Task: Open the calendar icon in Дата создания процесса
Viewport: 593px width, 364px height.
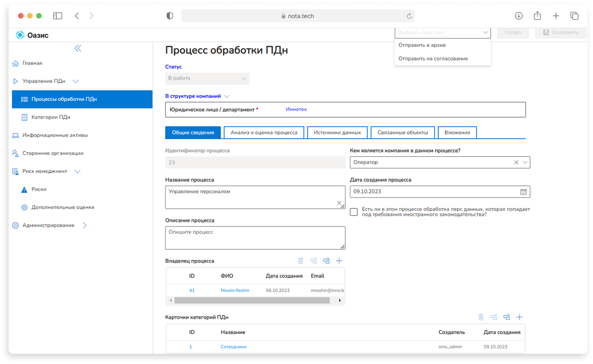Action: click(x=523, y=192)
